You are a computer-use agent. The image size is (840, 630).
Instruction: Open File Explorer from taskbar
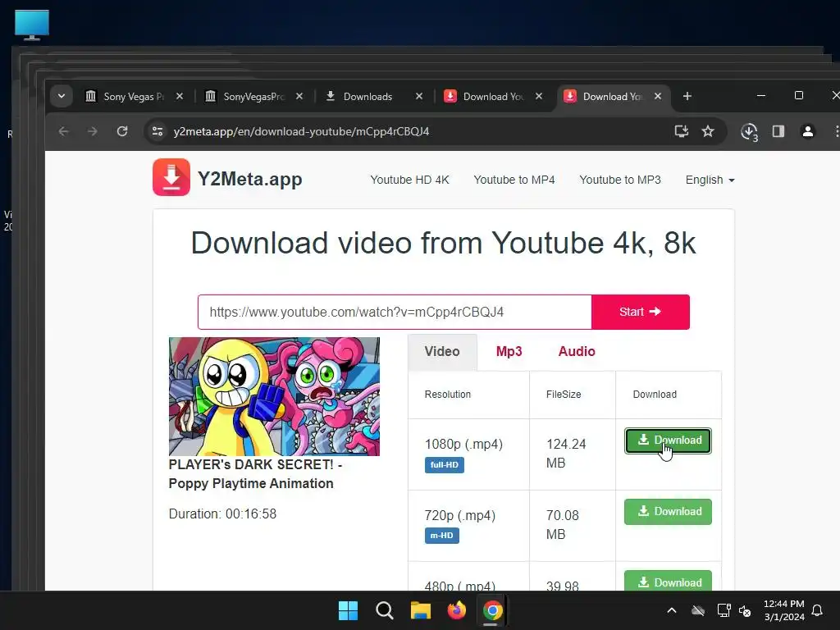421,610
